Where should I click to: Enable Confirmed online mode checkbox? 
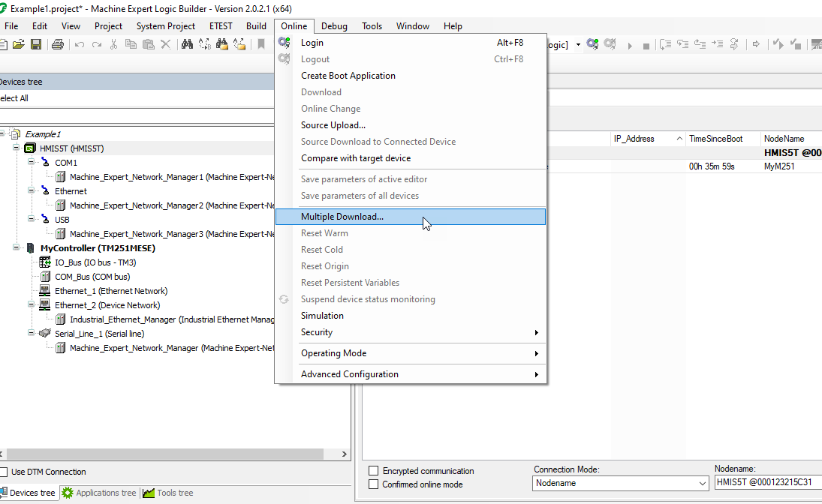[373, 484]
